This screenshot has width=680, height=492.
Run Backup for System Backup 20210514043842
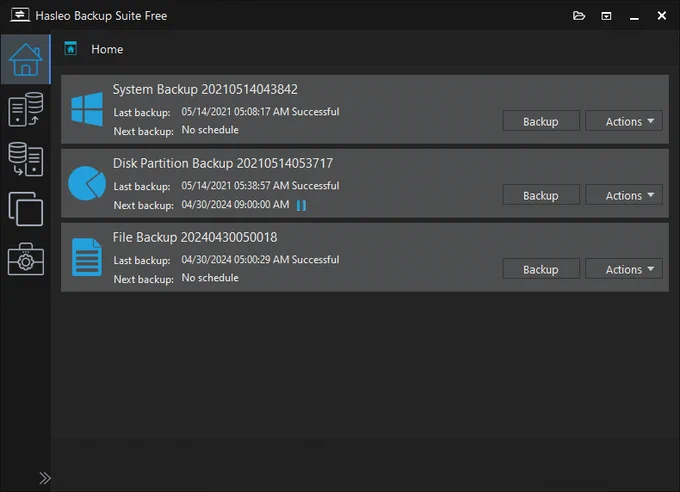click(541, 121)
